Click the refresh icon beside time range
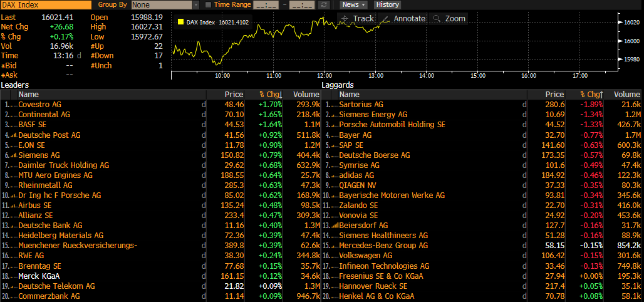The height and width of the screenshot is (302, 644). (x=325, y=4)
